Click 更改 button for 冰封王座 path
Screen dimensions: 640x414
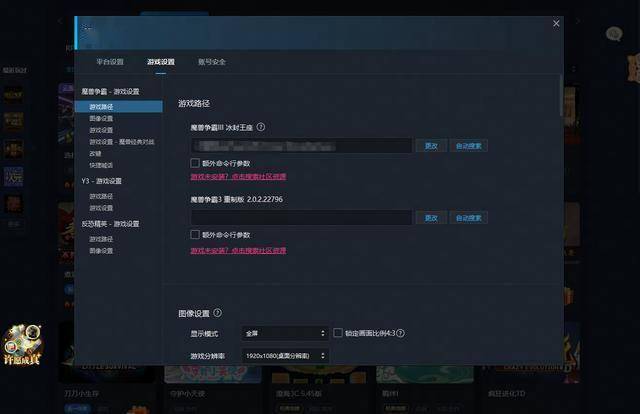(431, 146)
